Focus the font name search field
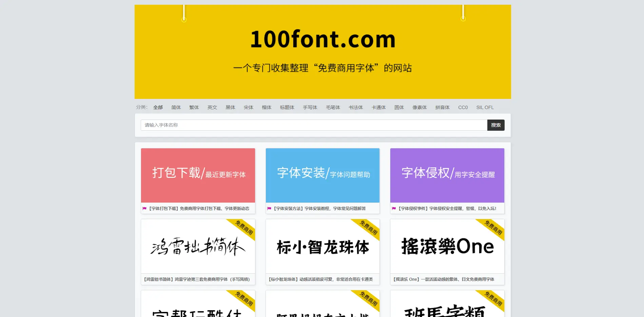 coord(314,125)
